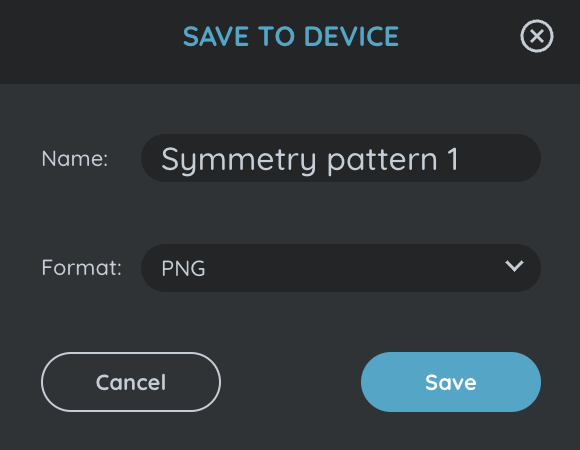Click the Name: label
The height and width of the screenshot is (450, 580).
click(x=75, y=159)
